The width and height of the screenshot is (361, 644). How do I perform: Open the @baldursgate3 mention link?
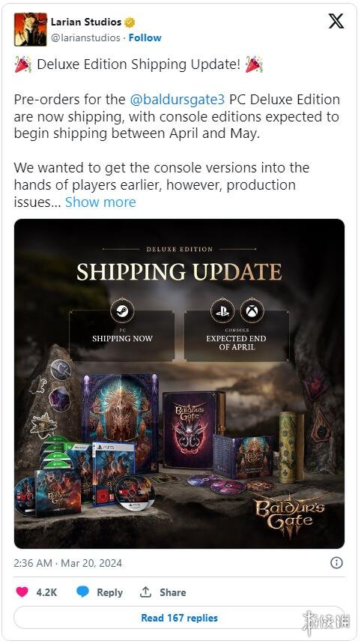(178, 100)
